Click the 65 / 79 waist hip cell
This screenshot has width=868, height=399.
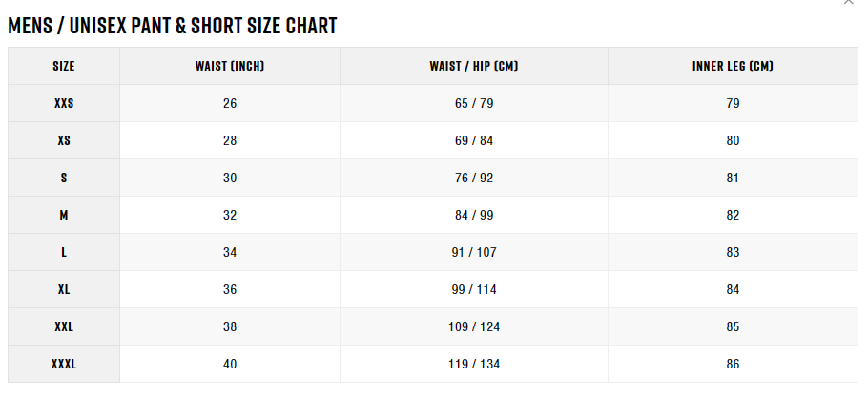tap(474, 103)
